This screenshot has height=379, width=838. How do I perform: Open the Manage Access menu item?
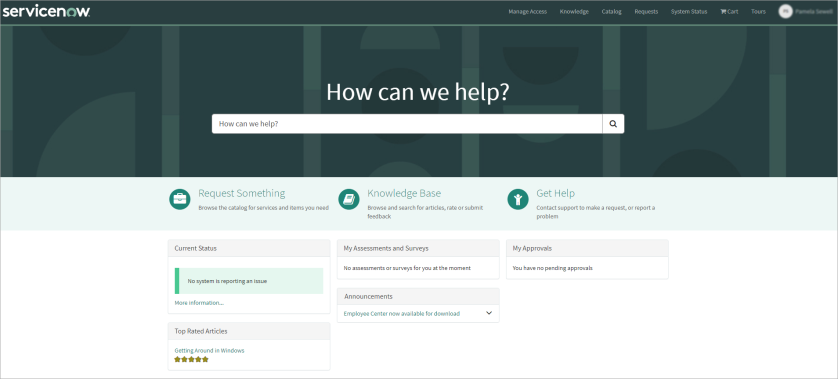527,11
